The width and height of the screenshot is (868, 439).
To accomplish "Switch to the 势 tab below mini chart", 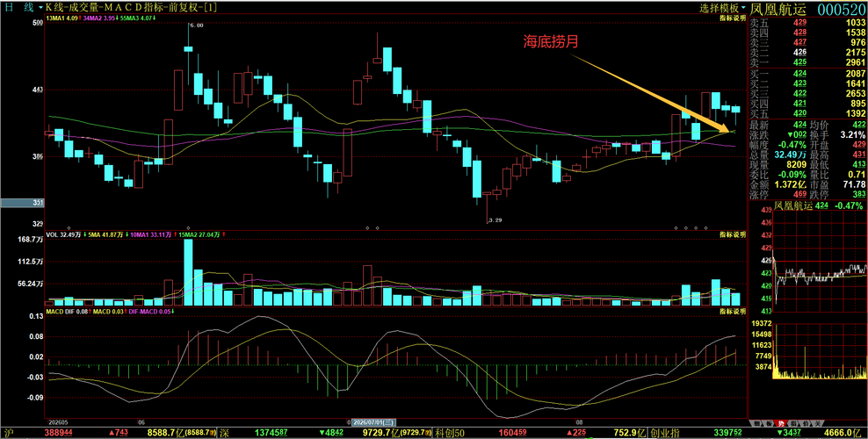I will 781,423.
